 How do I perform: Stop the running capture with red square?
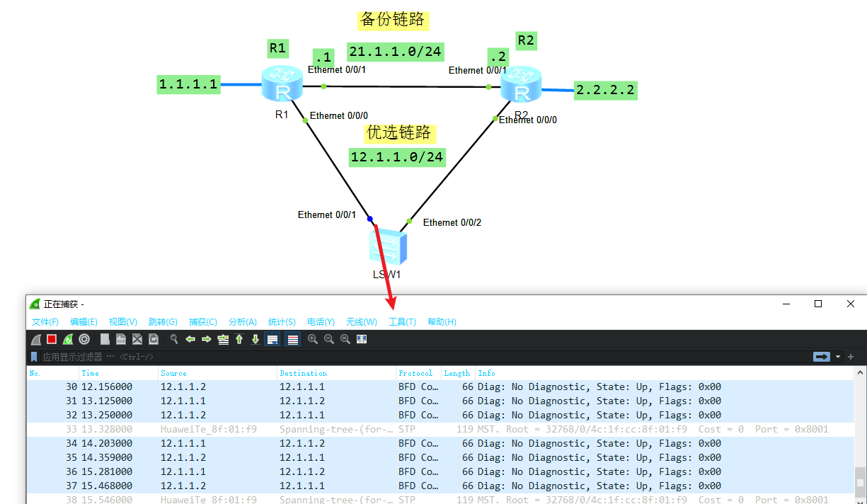pos(52,339)
